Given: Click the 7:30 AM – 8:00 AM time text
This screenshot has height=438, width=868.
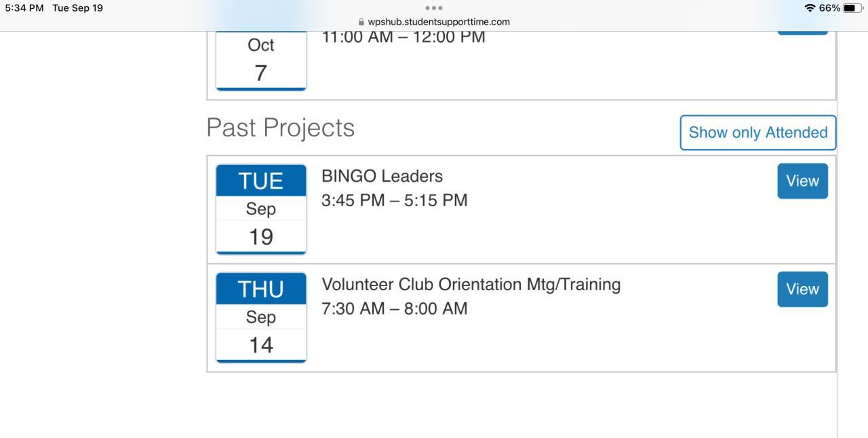Looking at the screenshot, I should click(394, 309).
